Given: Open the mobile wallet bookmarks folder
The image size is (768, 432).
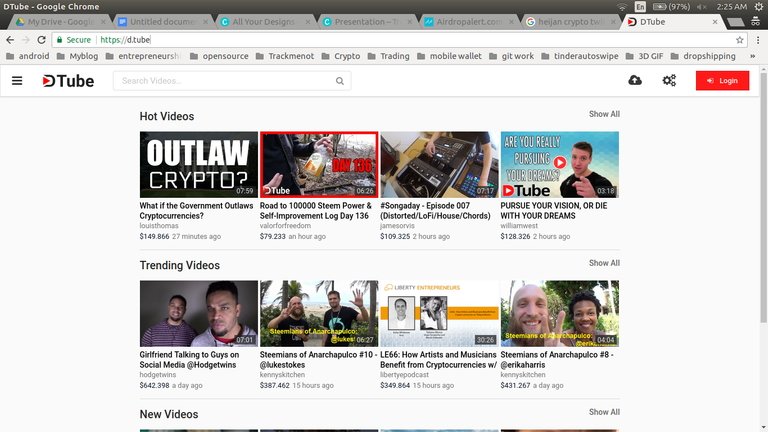Looking at the screenshot, I should coord(449,56).
